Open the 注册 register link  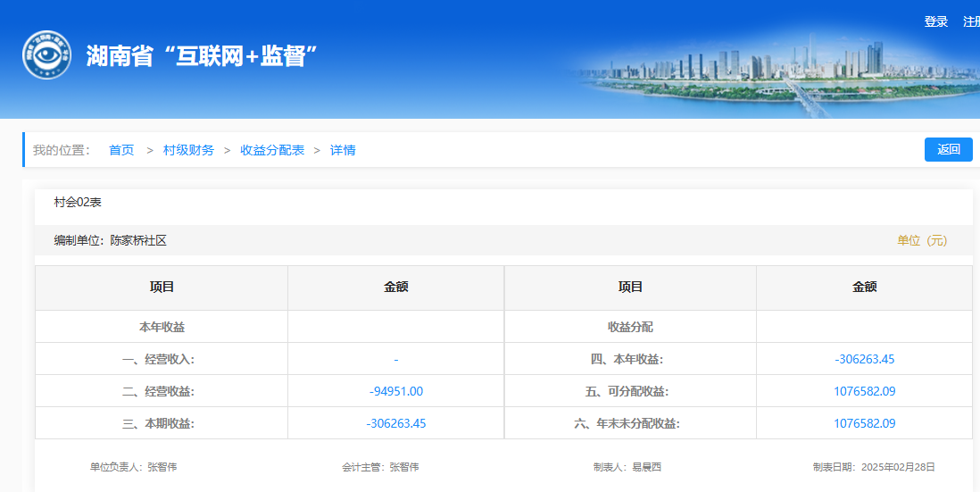pyautogui.click(x=971, y=22)
